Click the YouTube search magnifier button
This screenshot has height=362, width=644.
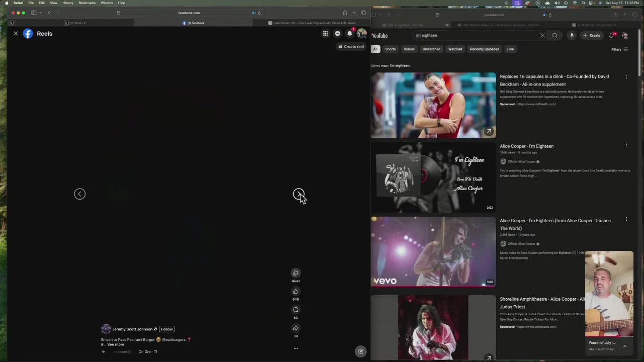[554, 36]
